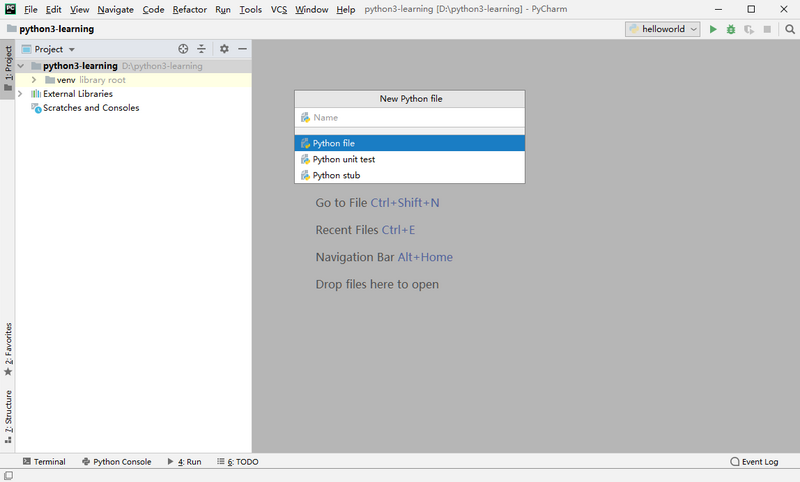This screenshot has width=800, height=482.
Task: Open the 6: TODO tool window
Action: 238,462
